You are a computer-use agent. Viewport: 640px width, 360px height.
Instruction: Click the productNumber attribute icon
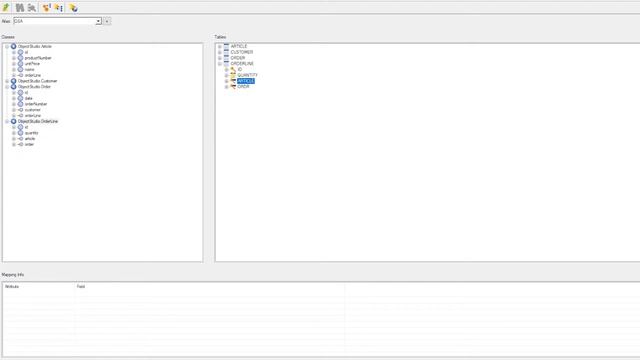20,58
